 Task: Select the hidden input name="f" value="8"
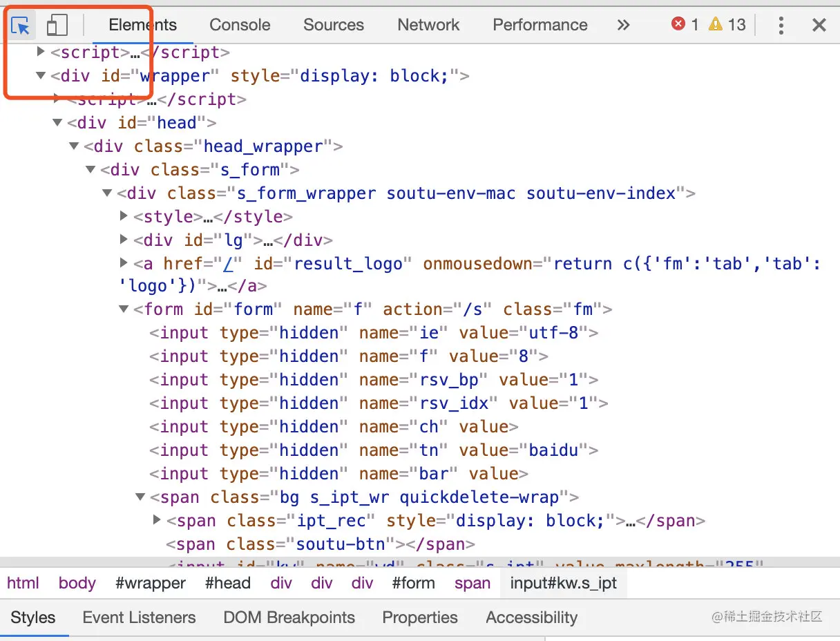pyautogui.click(x=349, y=356)
